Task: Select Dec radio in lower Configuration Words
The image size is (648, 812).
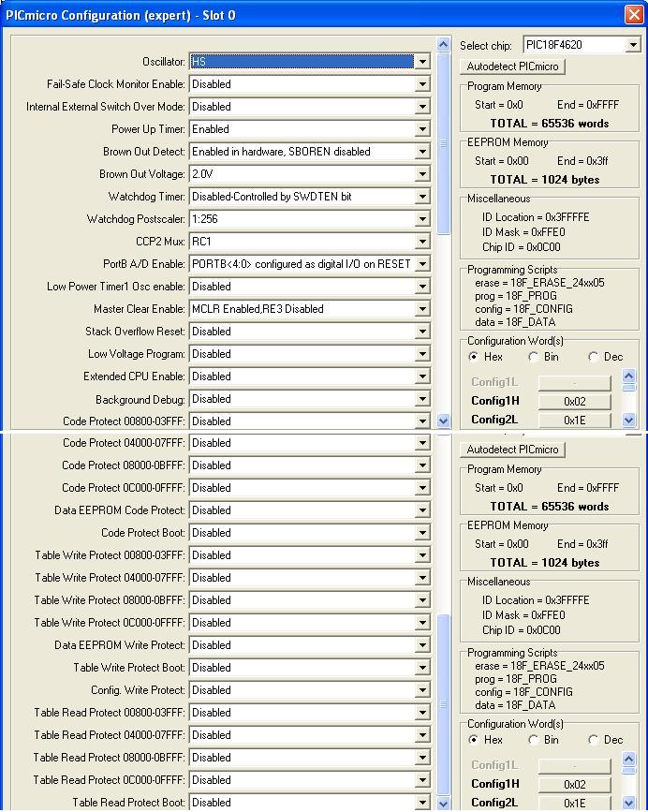Action: tap(593, 740)
